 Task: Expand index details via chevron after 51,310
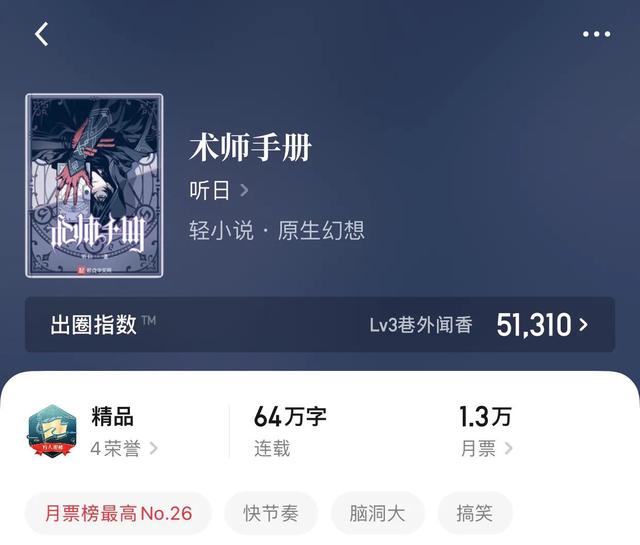pos(584,325)
